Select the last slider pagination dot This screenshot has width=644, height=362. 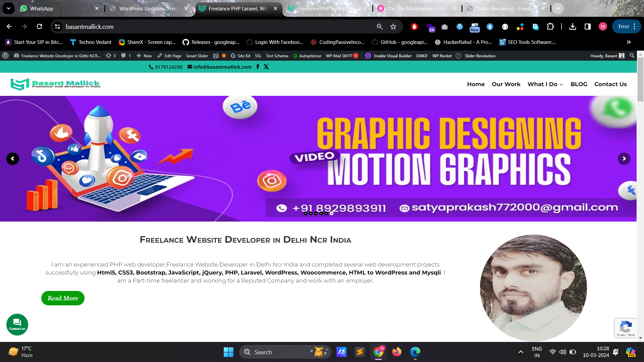click(x=331, y=213)
